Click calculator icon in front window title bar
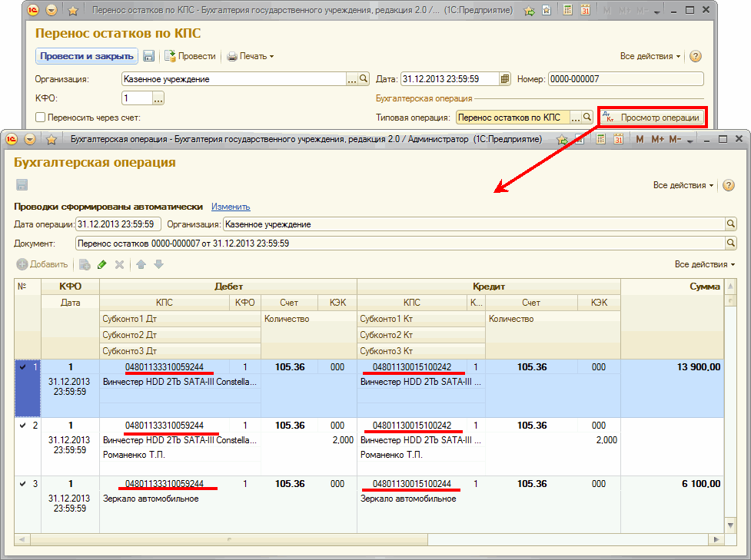The height and width of the screenshot is (560, 751). click(x=600, y=139)
